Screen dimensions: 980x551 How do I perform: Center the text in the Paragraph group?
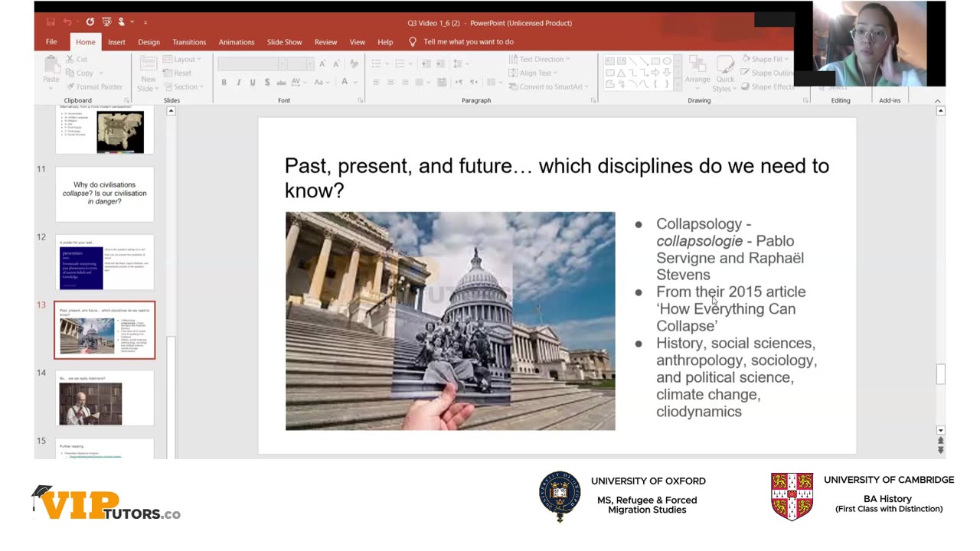(390, 82)
